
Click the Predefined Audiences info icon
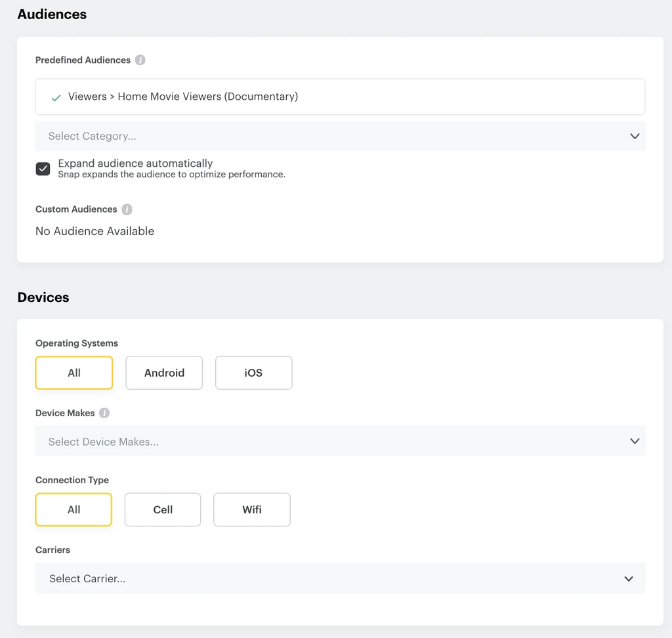(140, 60)
